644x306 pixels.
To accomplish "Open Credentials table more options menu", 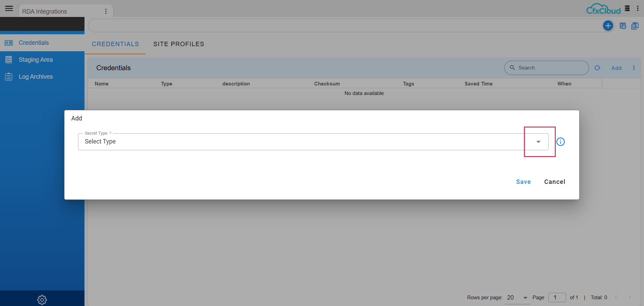I will coord(634,68).
